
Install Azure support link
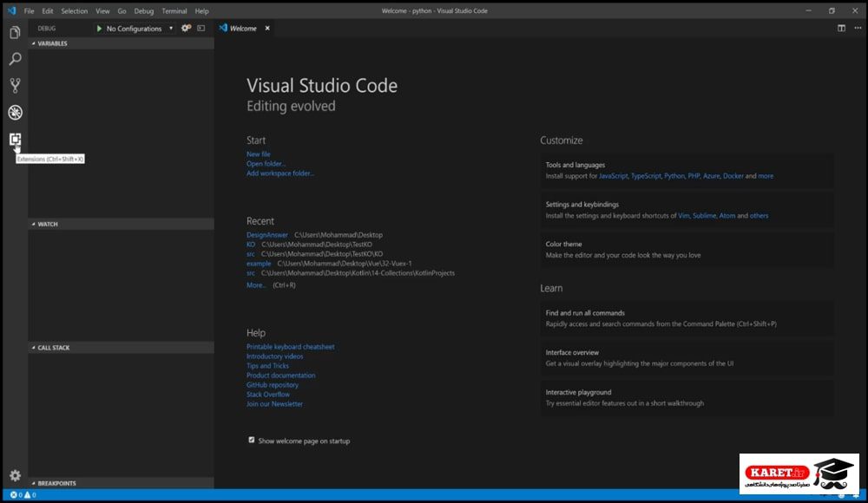click(712, 176)
